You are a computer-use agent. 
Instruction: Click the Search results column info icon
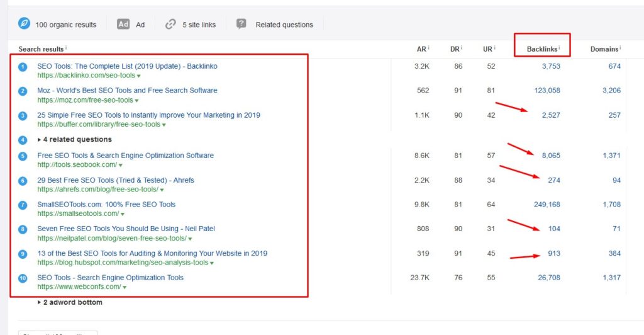66,48
